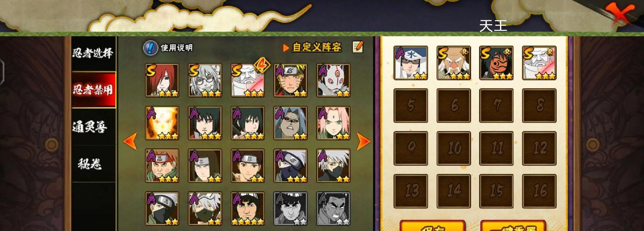Remove the Mizukage hat ninja from slot one
644x231 pixels.
tap(411, 63)
